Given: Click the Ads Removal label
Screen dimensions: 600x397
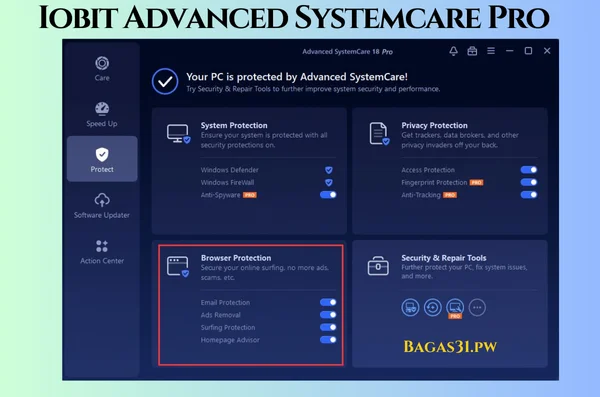Looking at the screenshot, I should (x=221, y=315).
